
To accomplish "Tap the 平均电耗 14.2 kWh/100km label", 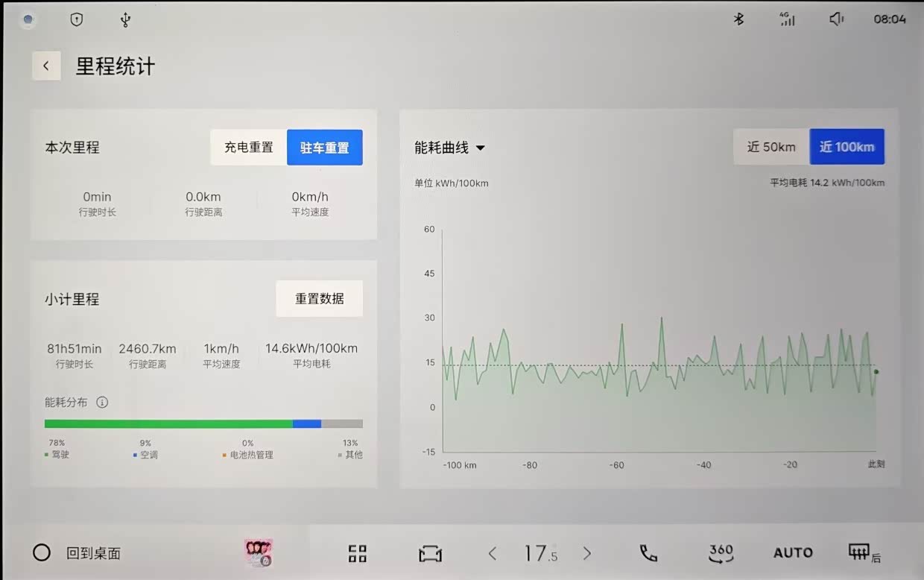I will tap(827, 183).
